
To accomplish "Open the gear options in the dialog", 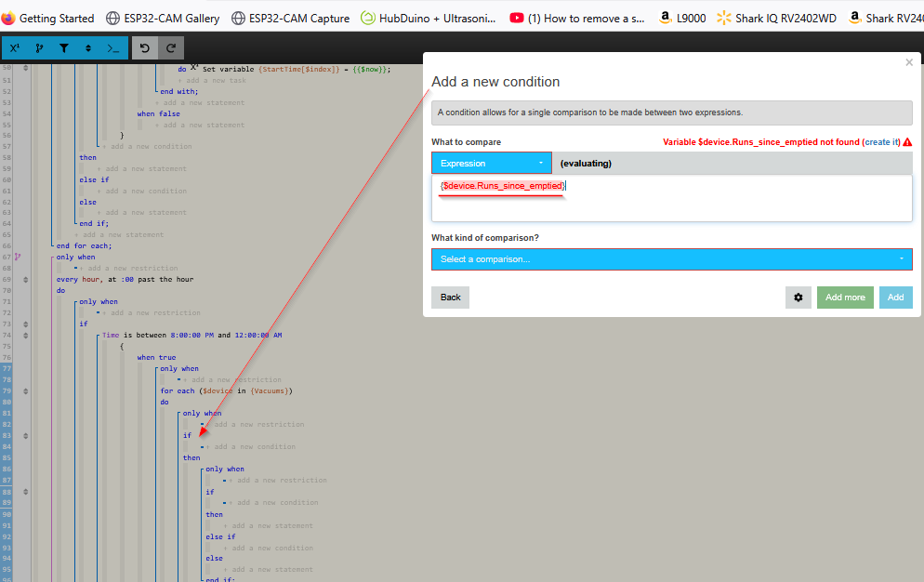I will [x=798, y=298].
